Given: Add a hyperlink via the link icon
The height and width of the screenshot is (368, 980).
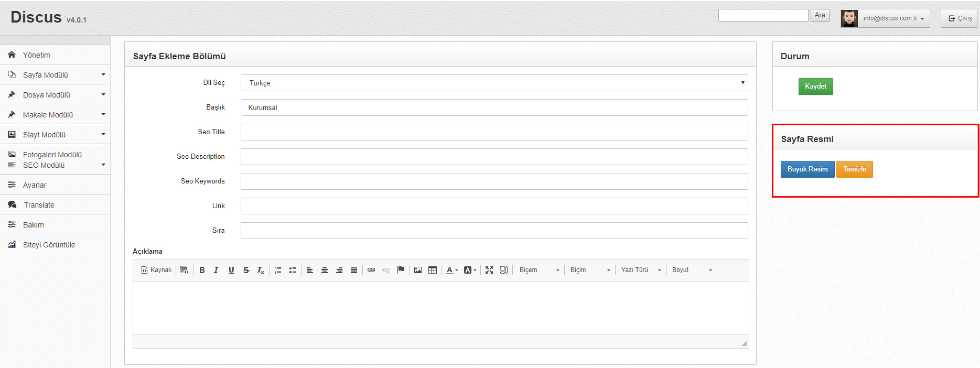Looking at the screenshot, I should (x=371, y=270).
